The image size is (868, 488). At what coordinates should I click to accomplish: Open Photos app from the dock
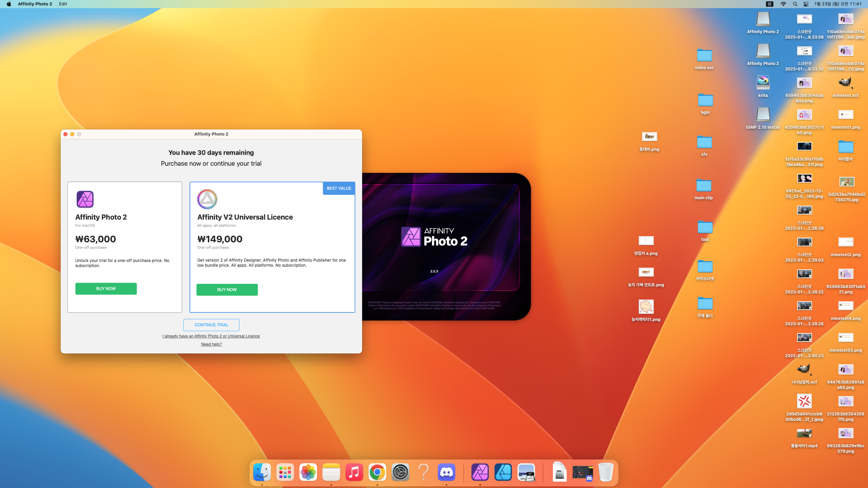[308, 472]
